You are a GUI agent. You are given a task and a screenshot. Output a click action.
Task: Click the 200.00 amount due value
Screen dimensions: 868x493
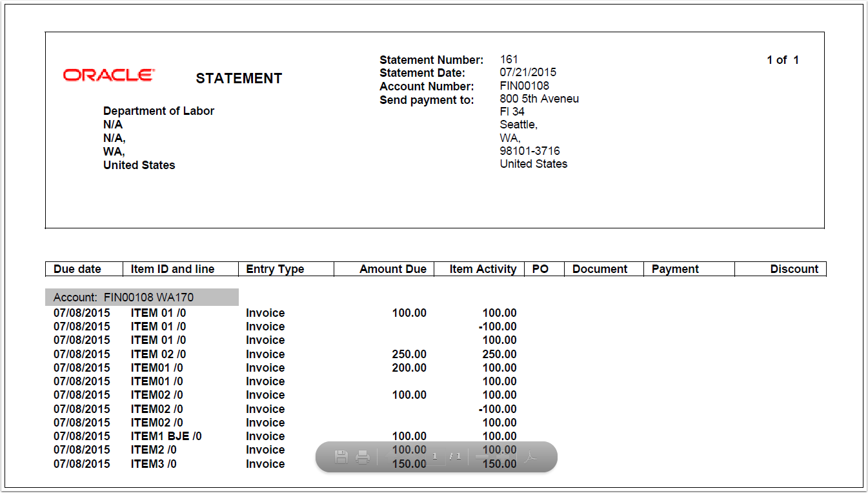409,368
